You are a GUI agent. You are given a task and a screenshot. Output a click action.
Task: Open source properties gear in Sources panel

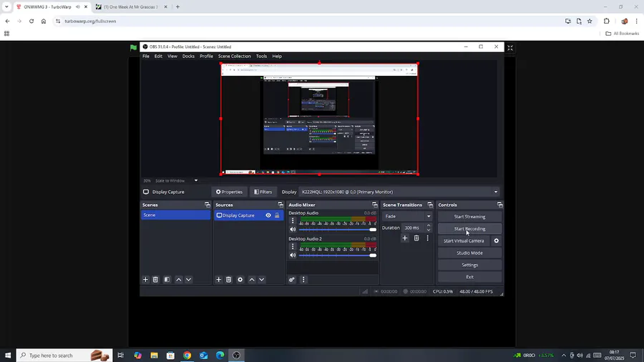tap(240, 280)
